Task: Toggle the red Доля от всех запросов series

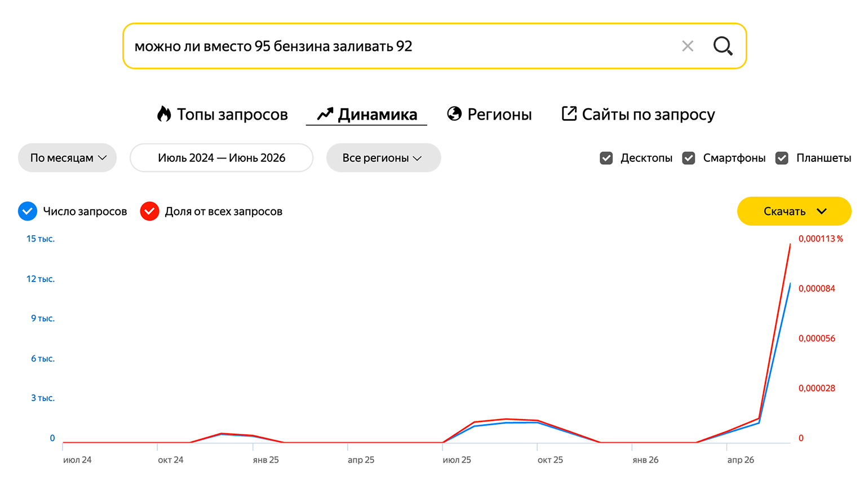Action: [x=149, y=212]
